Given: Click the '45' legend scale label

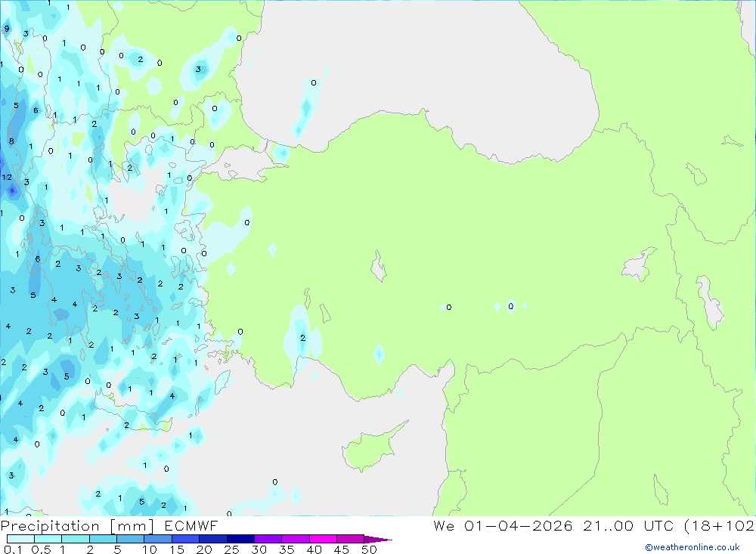Looking at the screenshot, I should (x=342, y=549).
